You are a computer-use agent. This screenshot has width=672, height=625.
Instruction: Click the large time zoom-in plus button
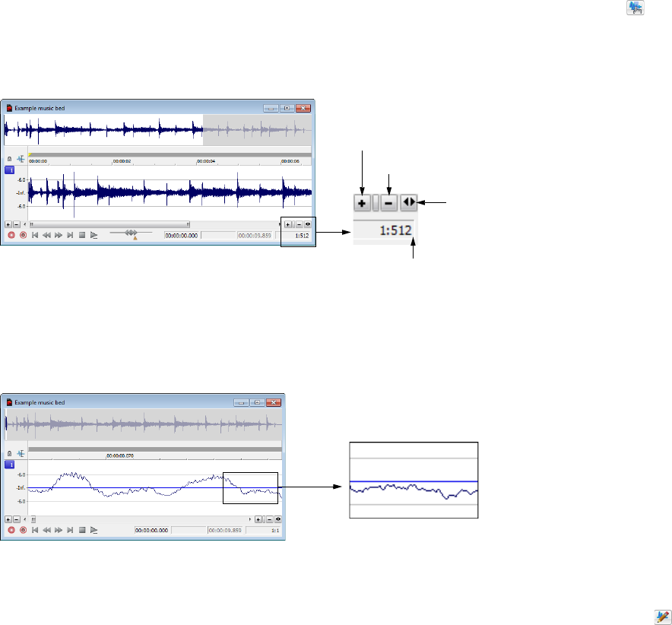(362, 203)
